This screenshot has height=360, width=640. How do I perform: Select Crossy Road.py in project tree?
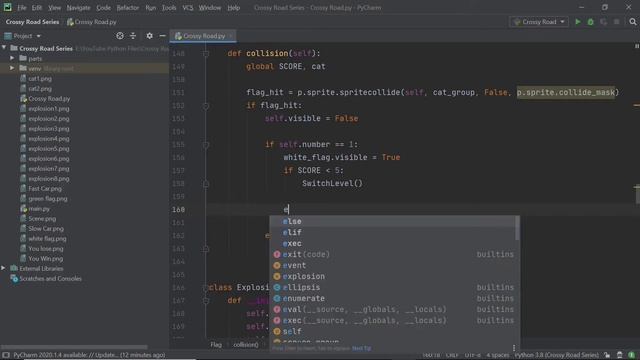[49, 98]
